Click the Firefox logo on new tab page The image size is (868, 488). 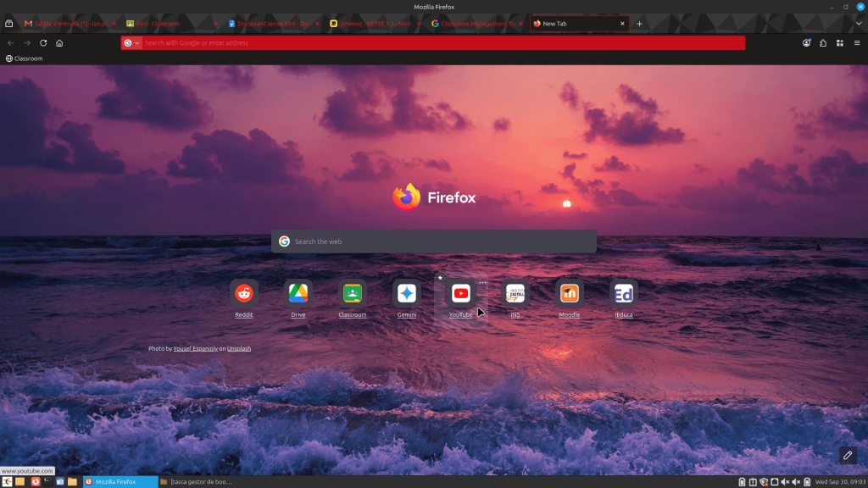(x=434, y=197)
